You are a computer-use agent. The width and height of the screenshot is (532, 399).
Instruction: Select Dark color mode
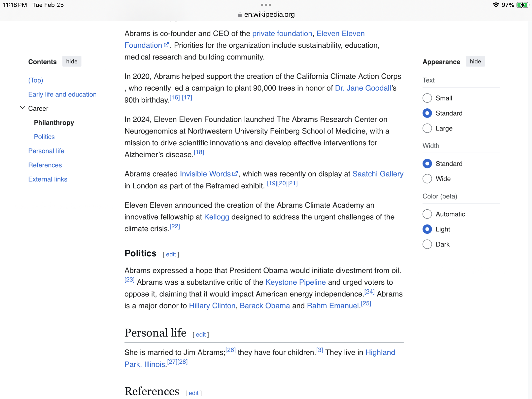click(x=427, y=244)
